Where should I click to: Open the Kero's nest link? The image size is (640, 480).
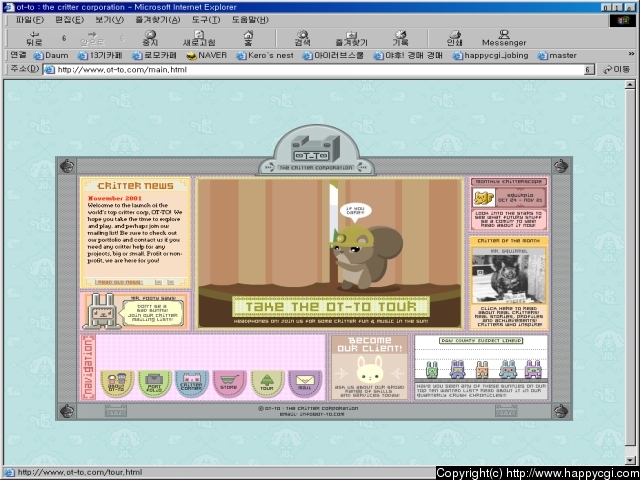pyautogui.click(x=265, y=55)
